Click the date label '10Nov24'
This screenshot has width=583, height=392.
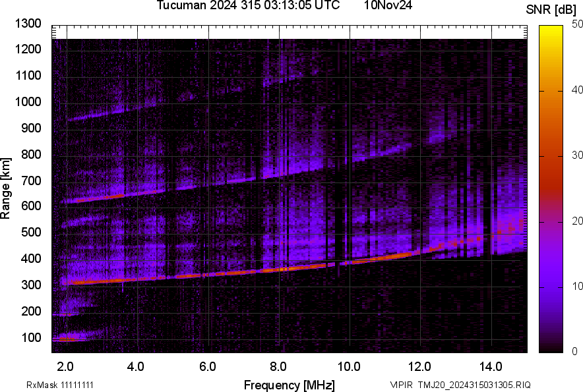pos(388,5)
